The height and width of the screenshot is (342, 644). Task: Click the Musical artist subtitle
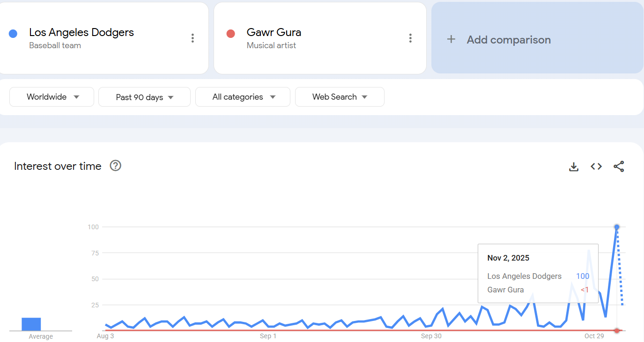click(271, 45)
